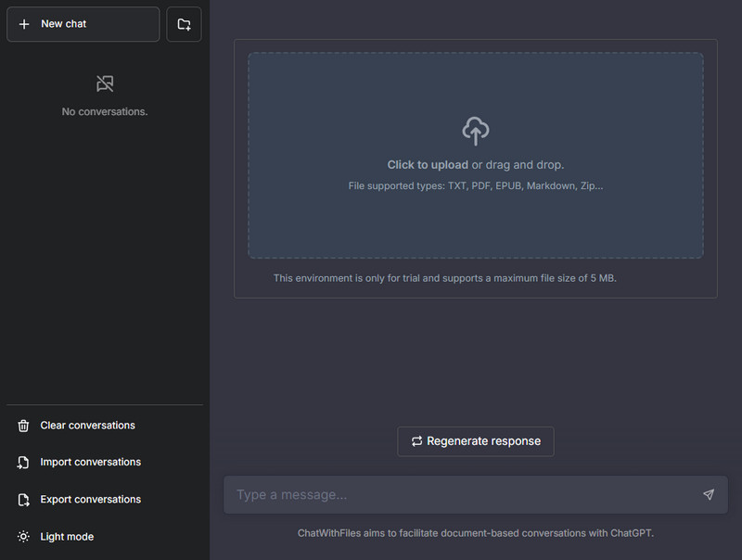Click the Import conversations file icon
The image size is (742, 560).
(x=23, y=462)
